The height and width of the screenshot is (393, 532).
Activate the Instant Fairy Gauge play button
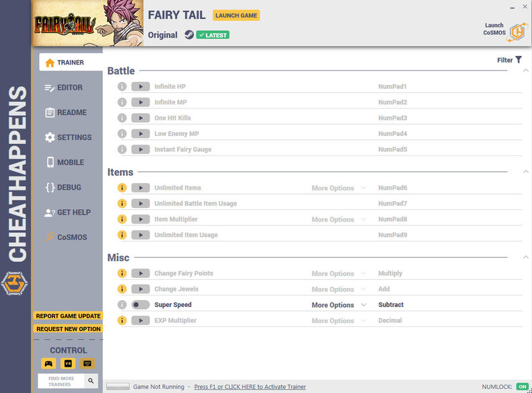click(x=141, y=149)
